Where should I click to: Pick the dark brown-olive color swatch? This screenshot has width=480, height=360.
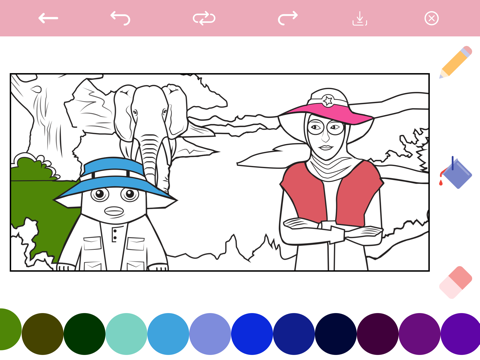click(x=42, y=334)
